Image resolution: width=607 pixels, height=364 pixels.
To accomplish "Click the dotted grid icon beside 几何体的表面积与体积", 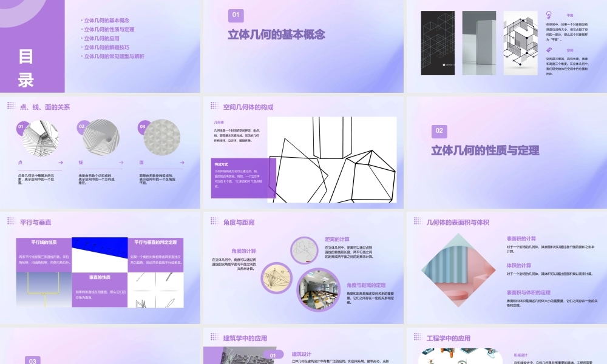I will click(x=418, y=221).
